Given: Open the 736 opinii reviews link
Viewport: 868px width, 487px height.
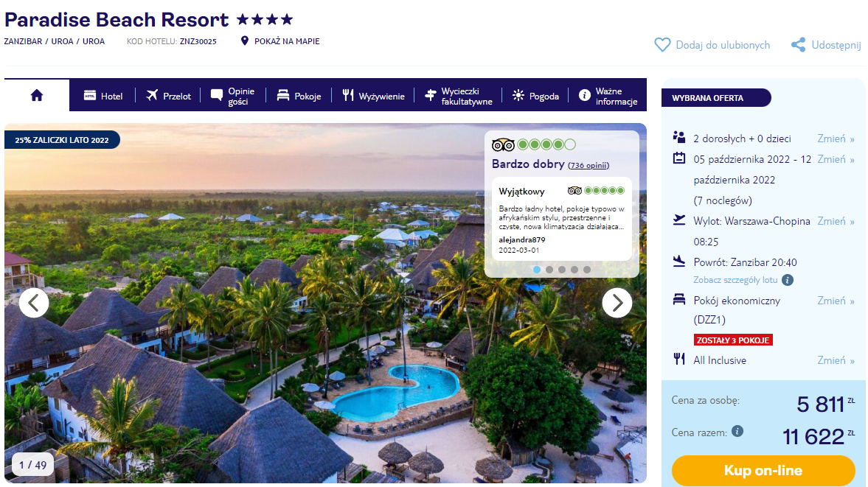Looking at the screenshot, I should tap(588, 165).
